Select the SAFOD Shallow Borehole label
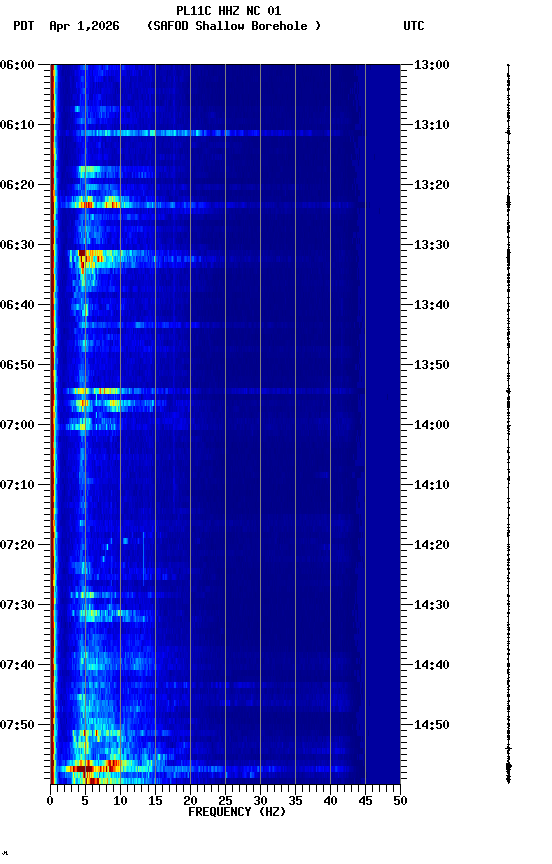Screen dimensions: 552x864 (x=234, y=26)
